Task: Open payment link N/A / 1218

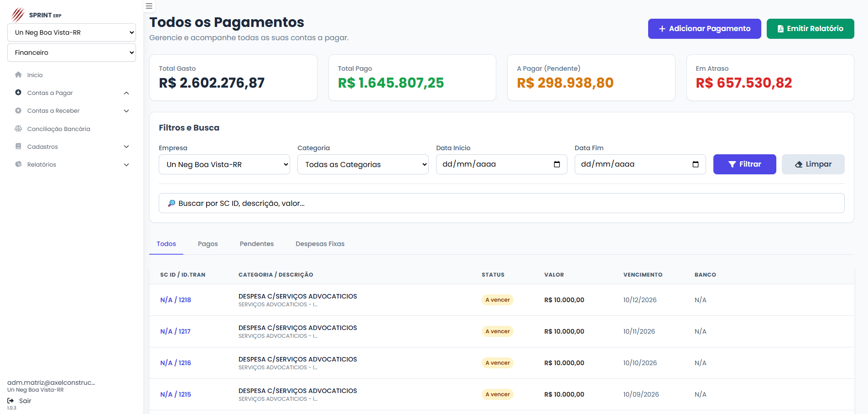Action: pyautogui.click(x=176, y=300)
